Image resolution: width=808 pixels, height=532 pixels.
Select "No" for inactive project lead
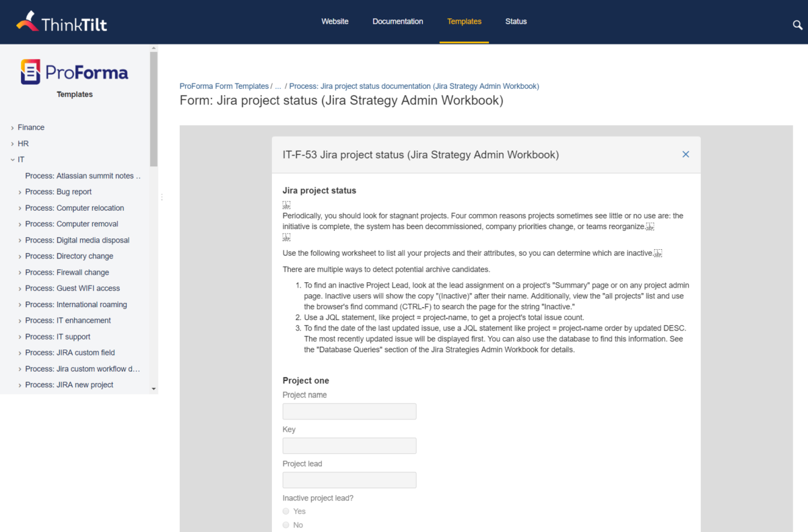(285, 525)
